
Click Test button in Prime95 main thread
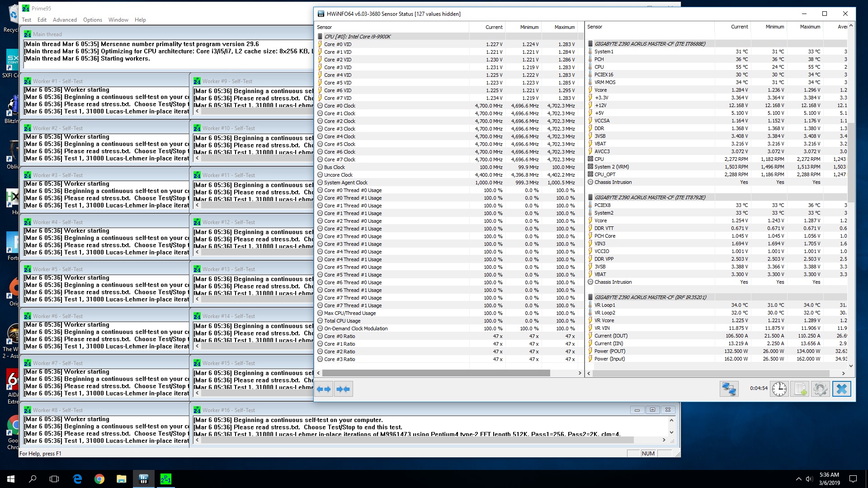point(26,20)
